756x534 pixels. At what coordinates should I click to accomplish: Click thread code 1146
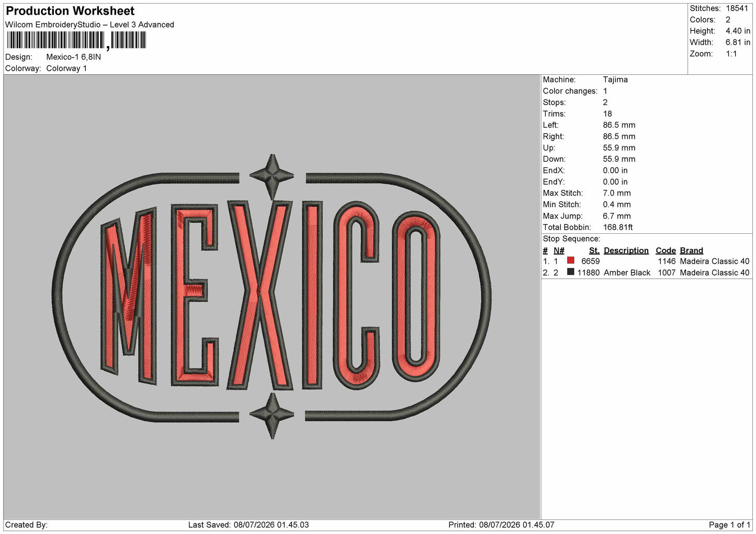[667, 262]
